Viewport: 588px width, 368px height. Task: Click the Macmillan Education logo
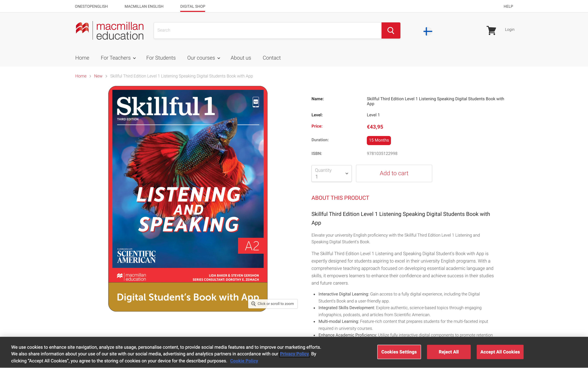pyautogui.click(x=110, y=30)
